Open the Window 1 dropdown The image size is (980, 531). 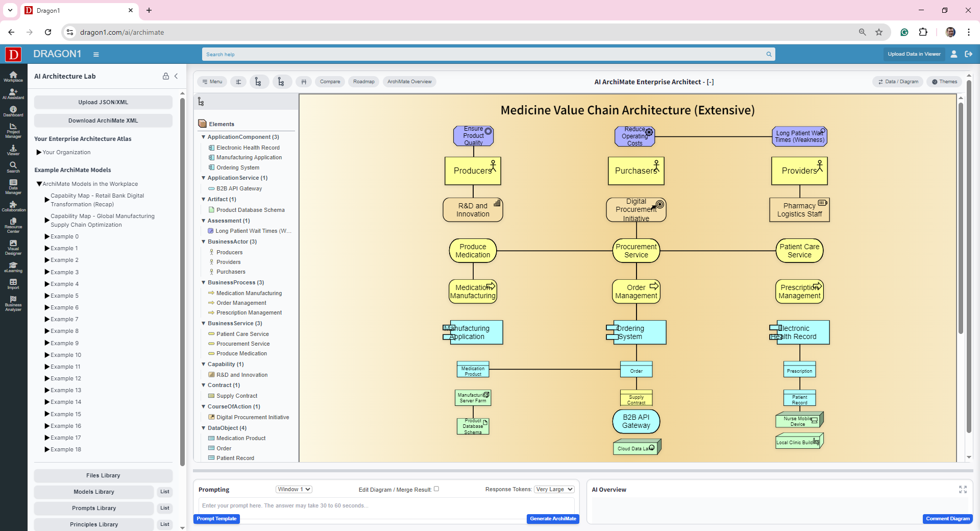click(x=293, y=489)
